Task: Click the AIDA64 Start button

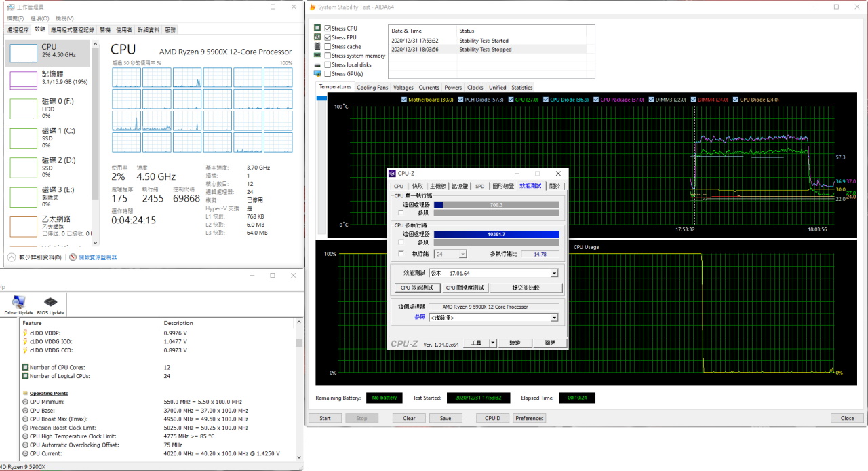Action: [x=325, y=418]
